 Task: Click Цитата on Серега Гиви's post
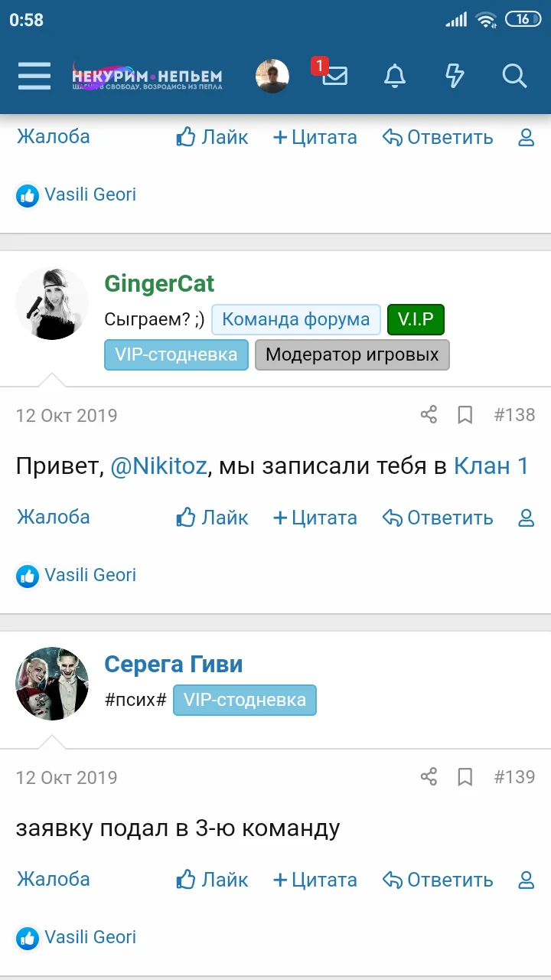click(x=315, y=880)
